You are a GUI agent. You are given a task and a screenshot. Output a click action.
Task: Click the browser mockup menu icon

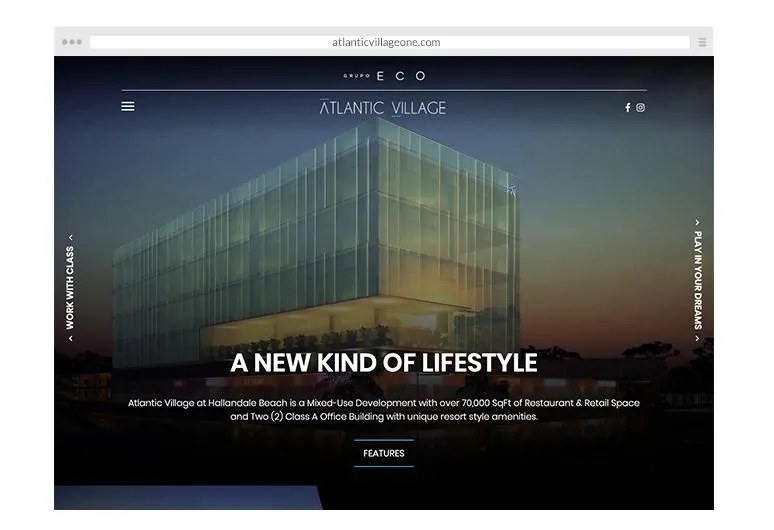tap(702, 42)
